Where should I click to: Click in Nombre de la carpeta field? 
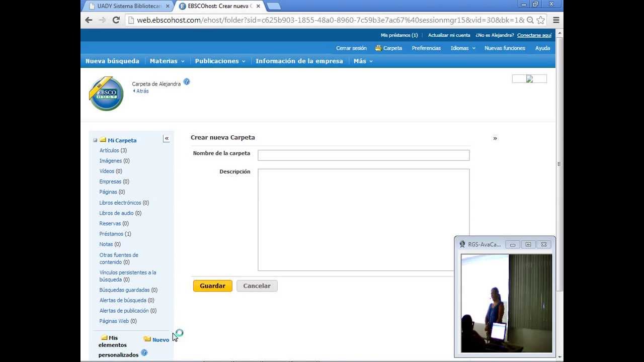coord(363,155)
